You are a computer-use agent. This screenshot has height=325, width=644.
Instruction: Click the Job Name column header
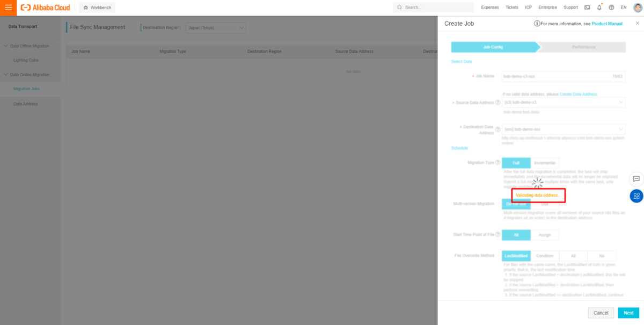[81, 52]
